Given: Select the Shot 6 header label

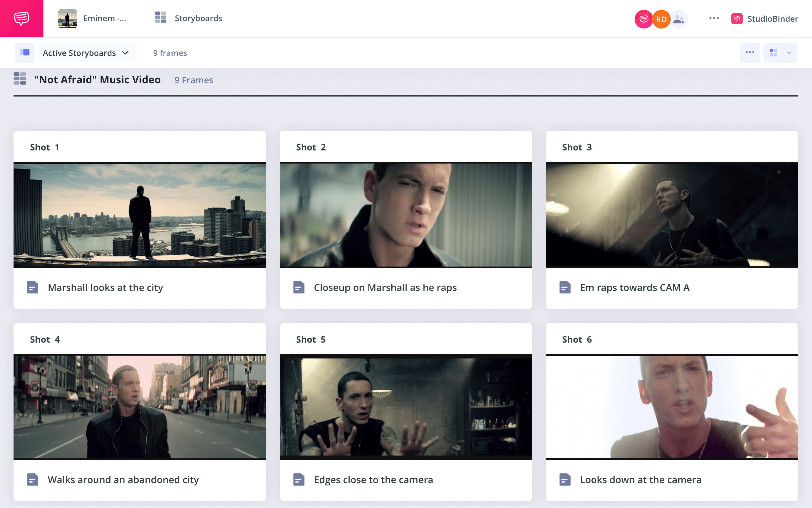Looking at the screenshot, I should [577, 339].
